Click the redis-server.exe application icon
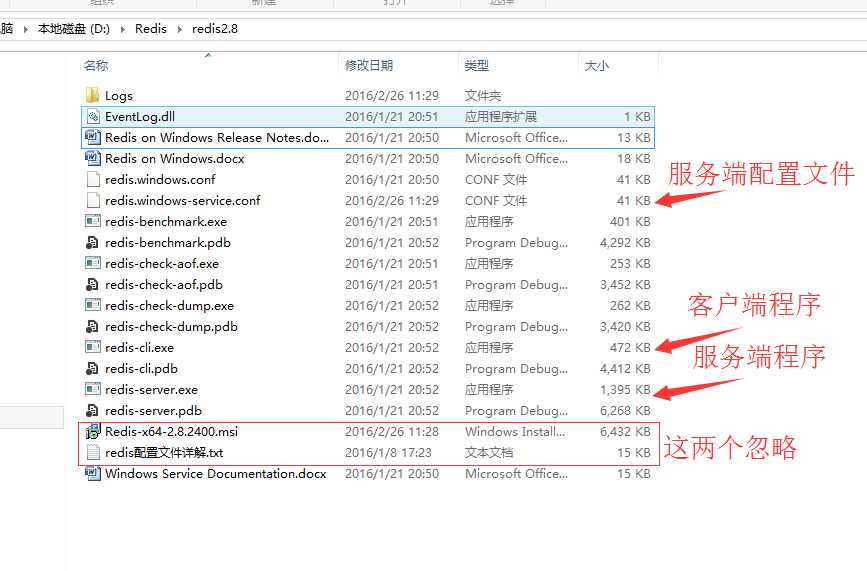Image resolution: width=867 pixels, height=571 pixels. pyautogui.click(x=93, y=389)
